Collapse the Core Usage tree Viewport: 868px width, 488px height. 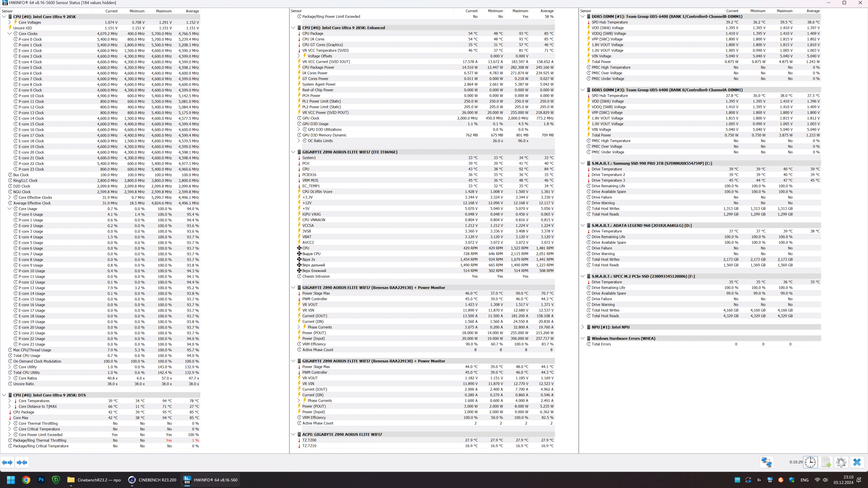tap(9, 209)
